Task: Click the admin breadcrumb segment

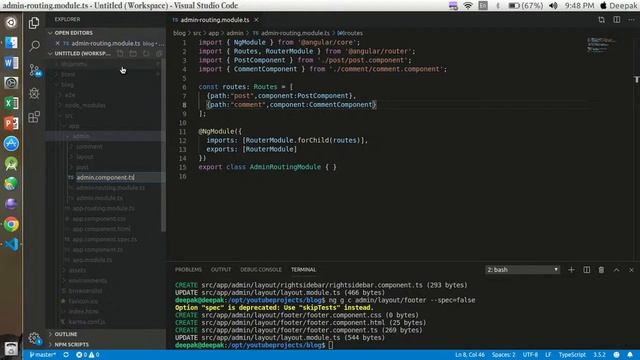Action: (x=235, y=33)
